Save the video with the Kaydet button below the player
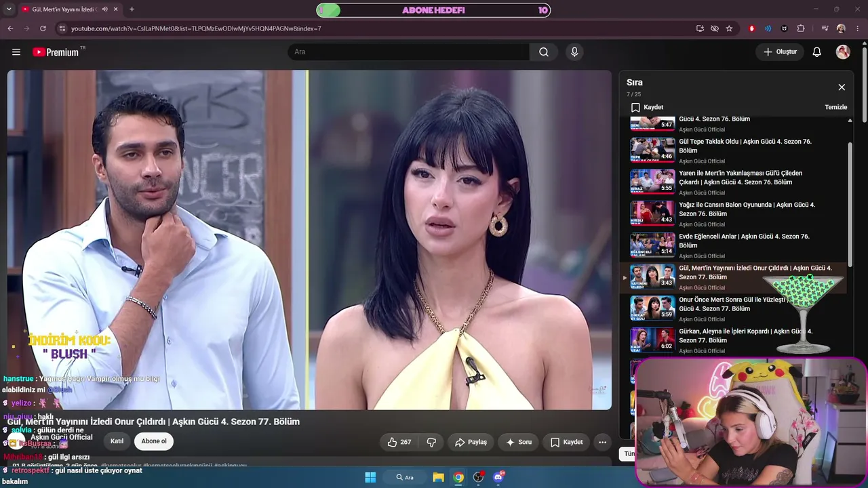The height and width of the screenshot is (488, 868). (x=566, y=442)
